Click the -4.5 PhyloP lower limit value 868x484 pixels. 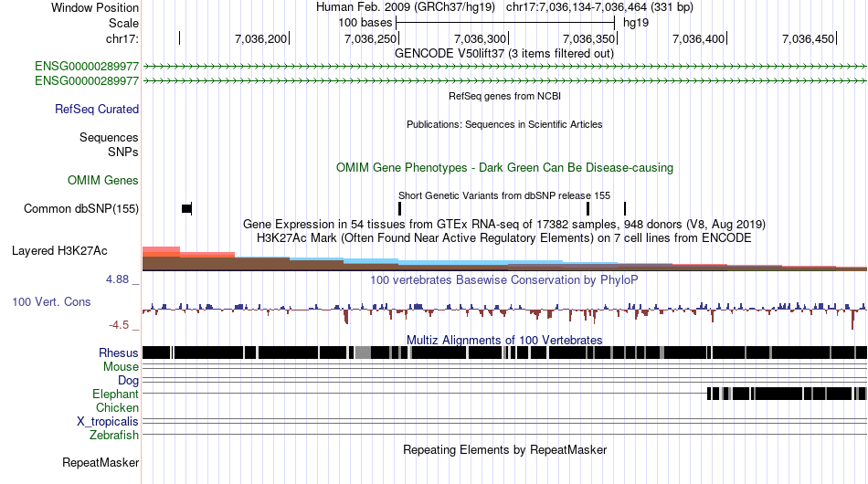coord(119,325)
